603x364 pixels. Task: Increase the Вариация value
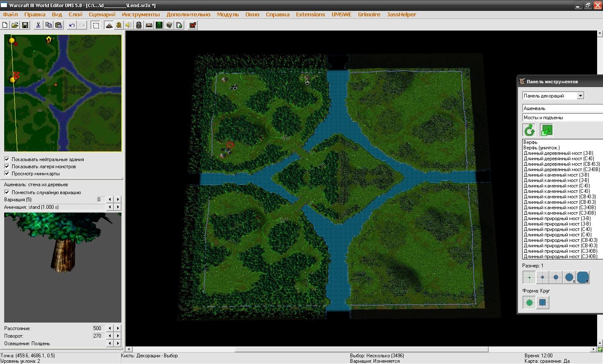click(x=118, y=200)
